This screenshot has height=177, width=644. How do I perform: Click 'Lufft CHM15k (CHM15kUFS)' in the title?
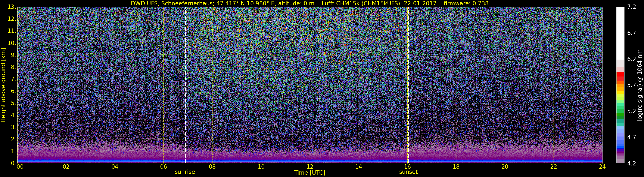pos(361,3)
